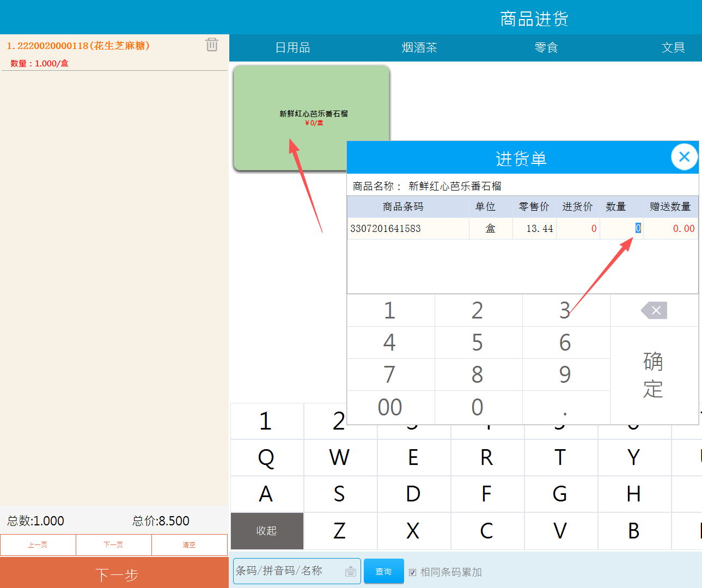Collapse keyboard with 收起 key
Image resolution: width=702 pixels, height=588 pixels.
click(x=267, y=531)
